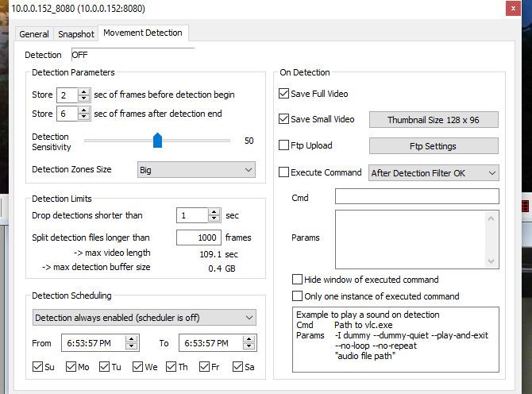The width and height of the screenshot is (532, 394).
Task: Open the Detection Zones Size dropdown
Action: point(196,170)
